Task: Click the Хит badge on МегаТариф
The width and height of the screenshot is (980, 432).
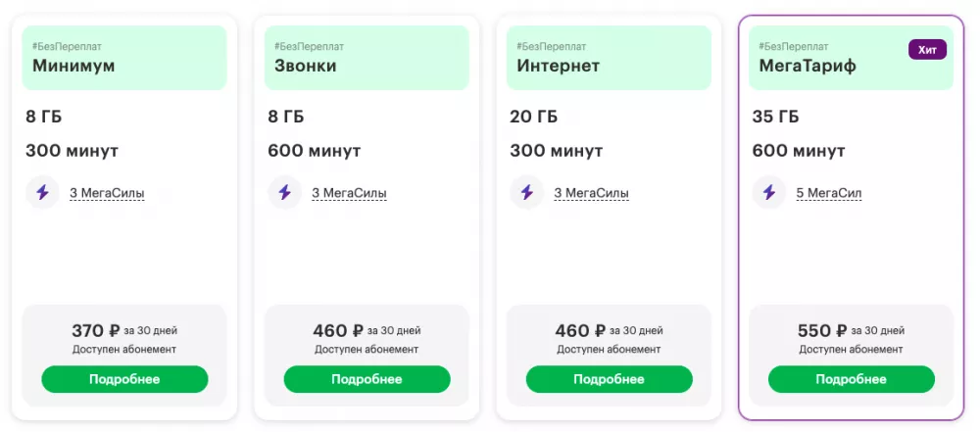Action: [x=927, y=49]
